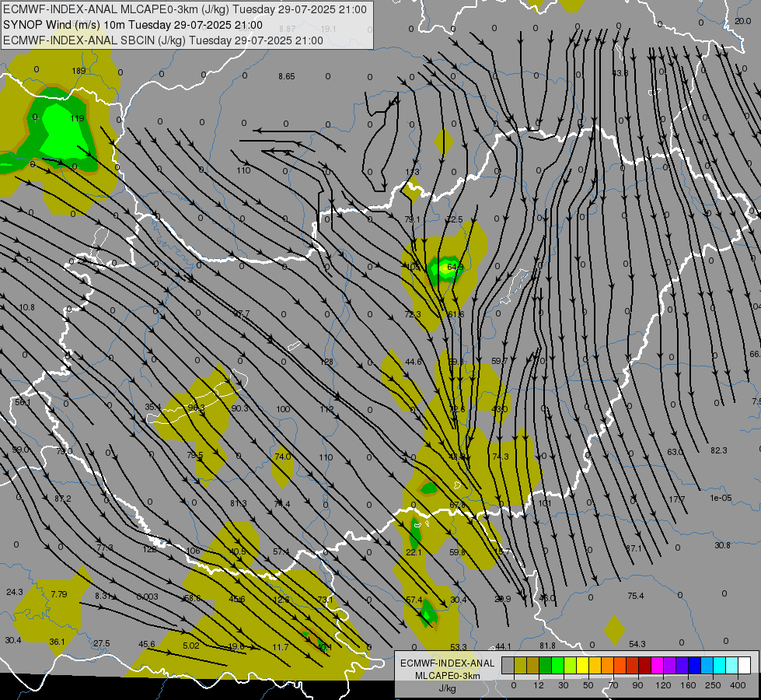Select the dark red legend swatch near value 90
Screen dimensions: 761x700
pos(644,665)
